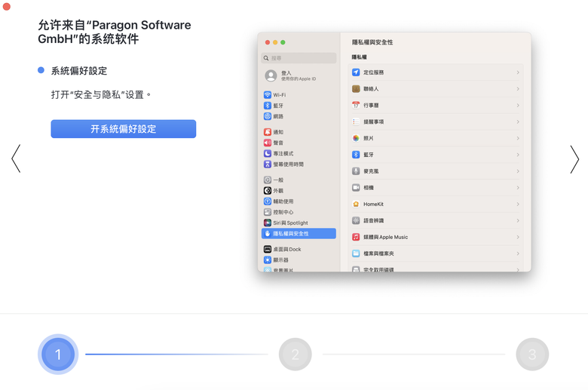
Task: Select 外觀 appearance icon in illustration sidebar
Action: (268, 190)
